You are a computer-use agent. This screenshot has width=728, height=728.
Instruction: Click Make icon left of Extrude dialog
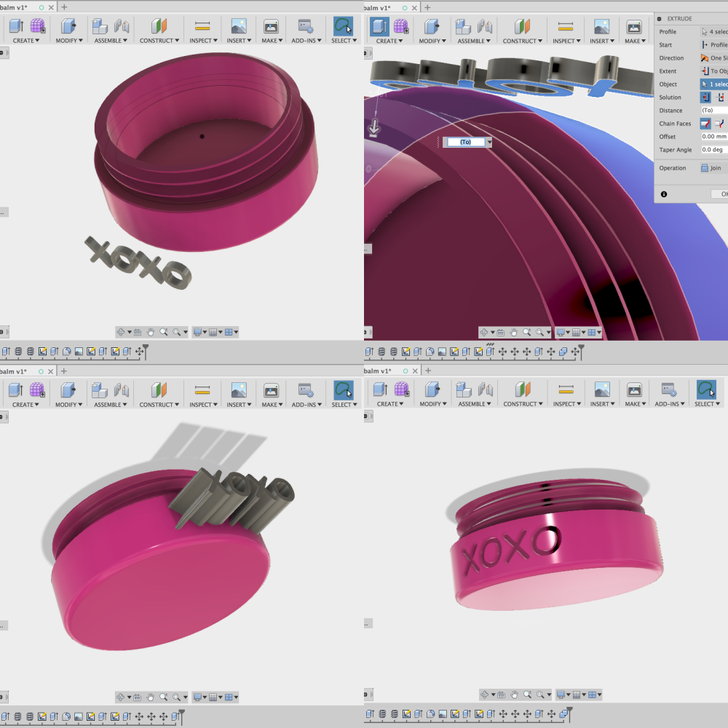point(634,27)
